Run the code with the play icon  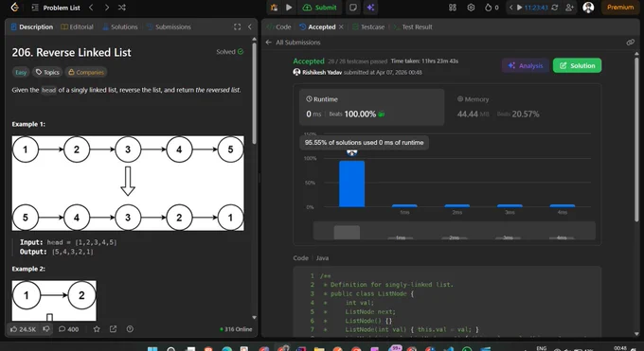[x=289, y=8]
